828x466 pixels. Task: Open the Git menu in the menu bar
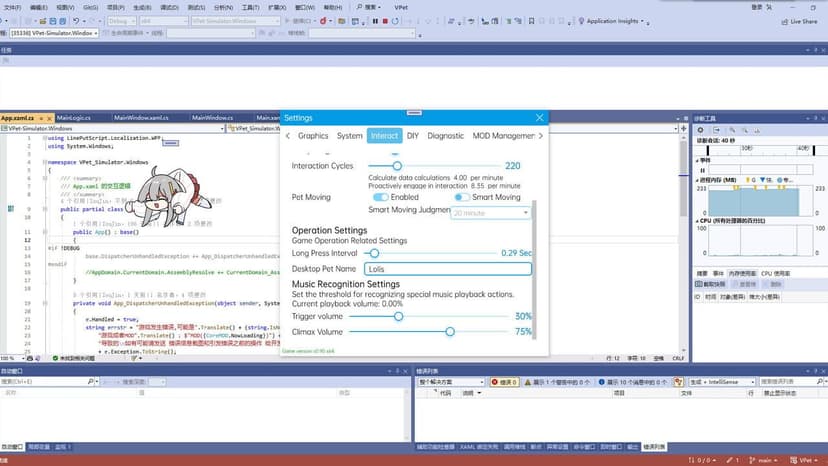[90, 7]
